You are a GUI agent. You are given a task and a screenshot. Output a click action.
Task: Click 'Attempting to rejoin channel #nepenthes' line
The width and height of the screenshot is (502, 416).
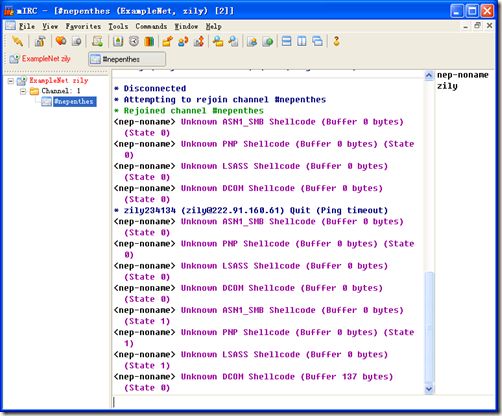pyautogui.click(x=220, y=99)
